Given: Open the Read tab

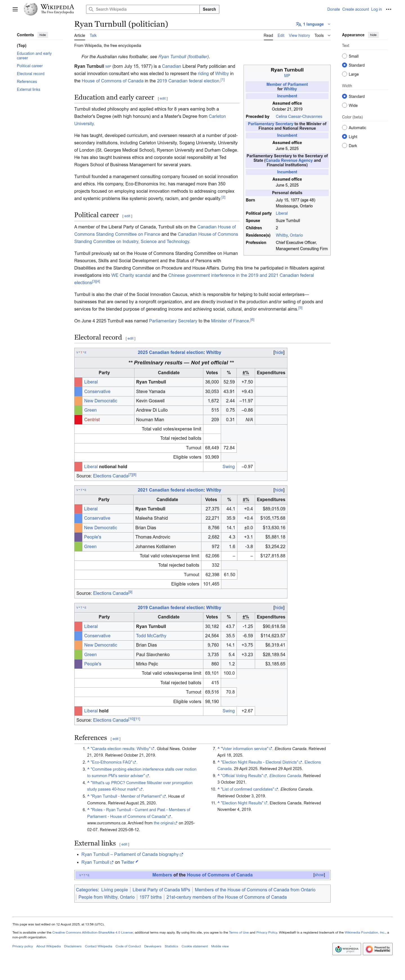Looking at the screenshot, I should (268, 35).
